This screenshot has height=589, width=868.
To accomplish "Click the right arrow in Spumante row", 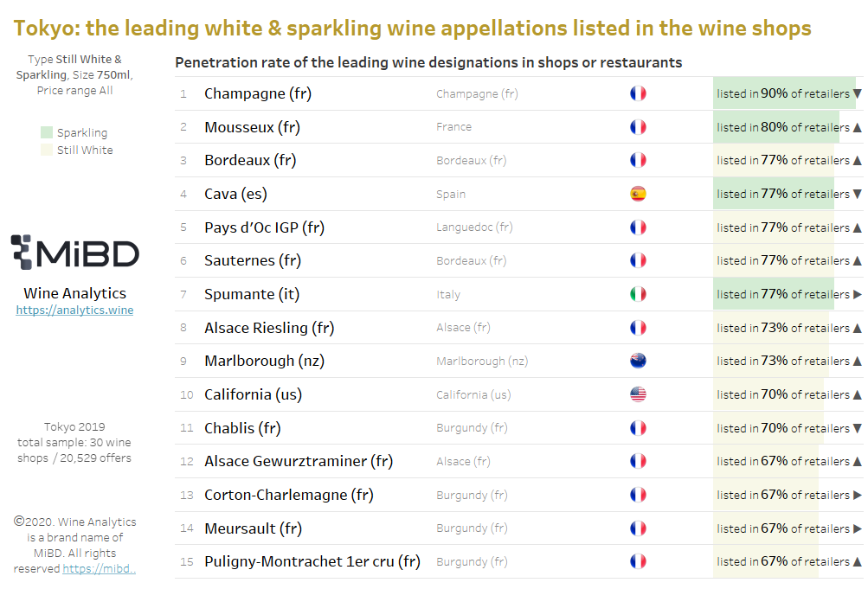I will 857,294.
